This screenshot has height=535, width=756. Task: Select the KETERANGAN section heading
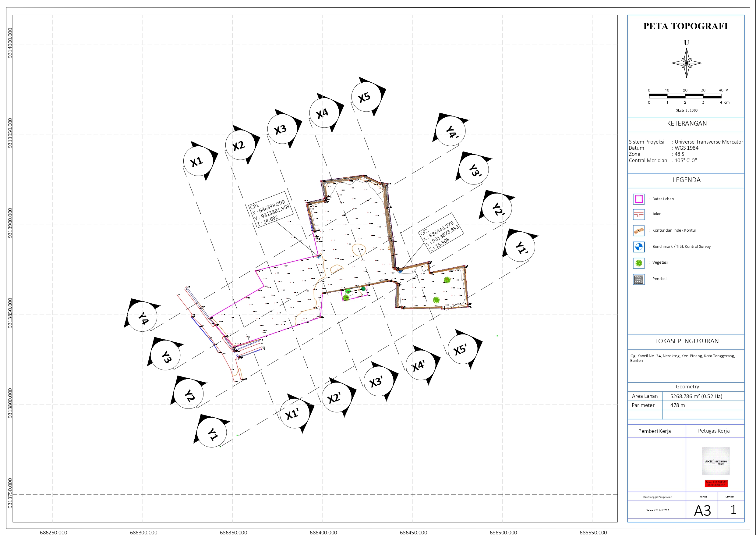click(x=687, y=123)
